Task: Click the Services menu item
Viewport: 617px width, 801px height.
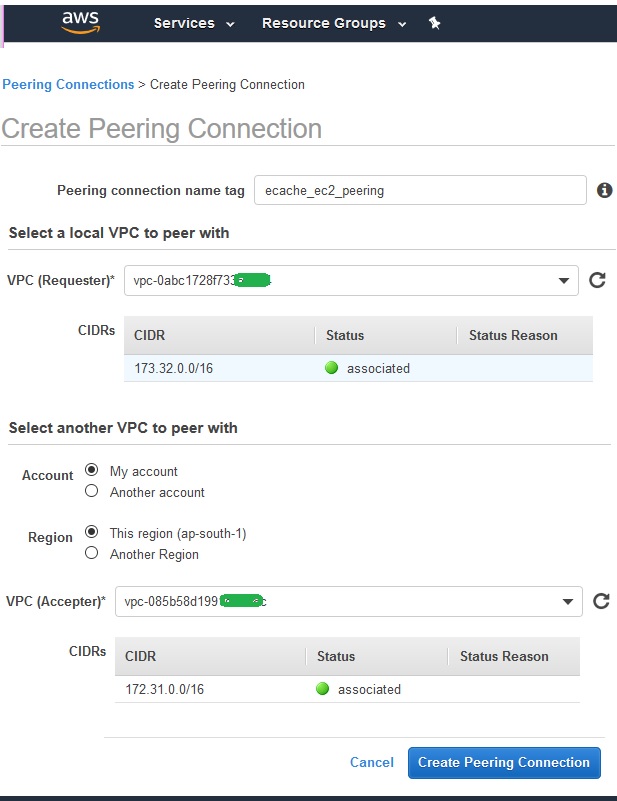Action: [185, 22]
